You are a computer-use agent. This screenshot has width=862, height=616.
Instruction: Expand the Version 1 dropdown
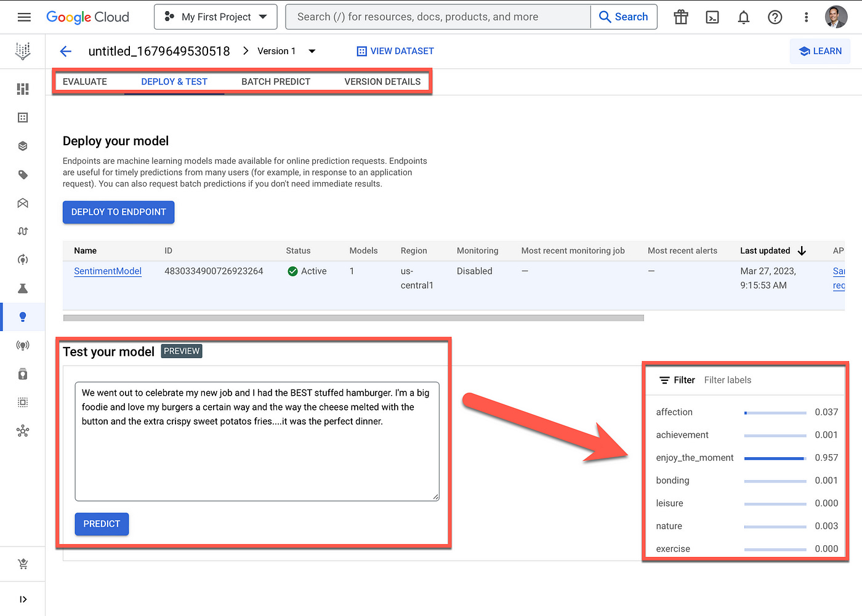coord(312,51)
